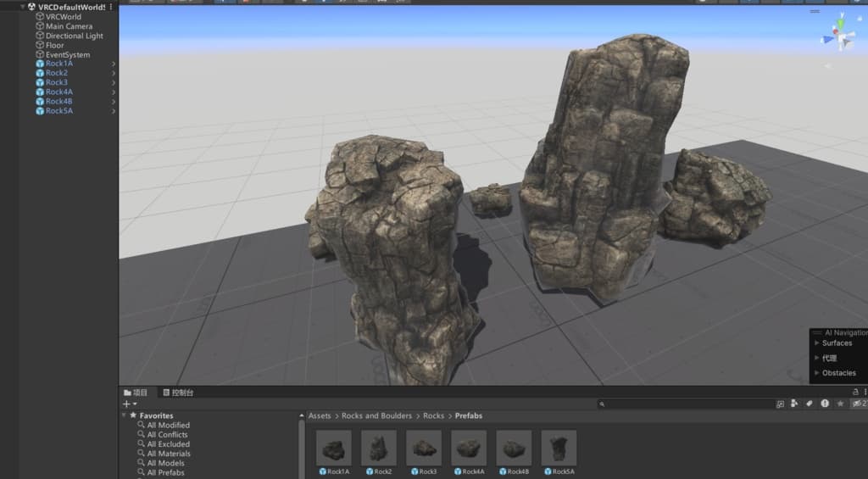Navigate to Rocks and Boulders breadcrumb

(x=376, y=415)
